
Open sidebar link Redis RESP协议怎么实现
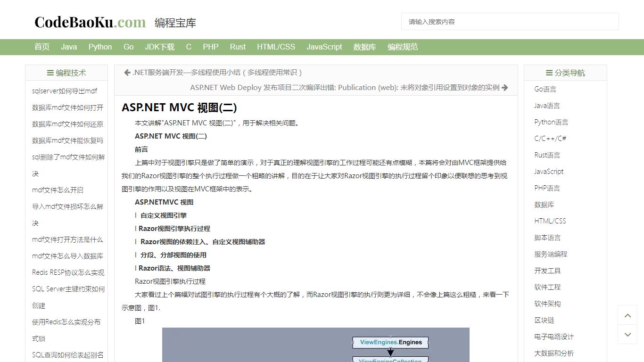pos(68,272)
